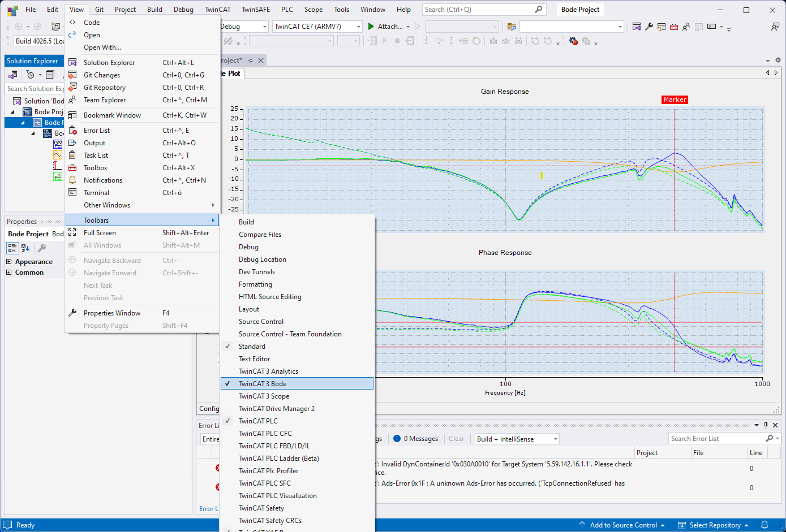Open the Build + IntelliSense dropdown

pyautogui.click(x=556, y=439)
